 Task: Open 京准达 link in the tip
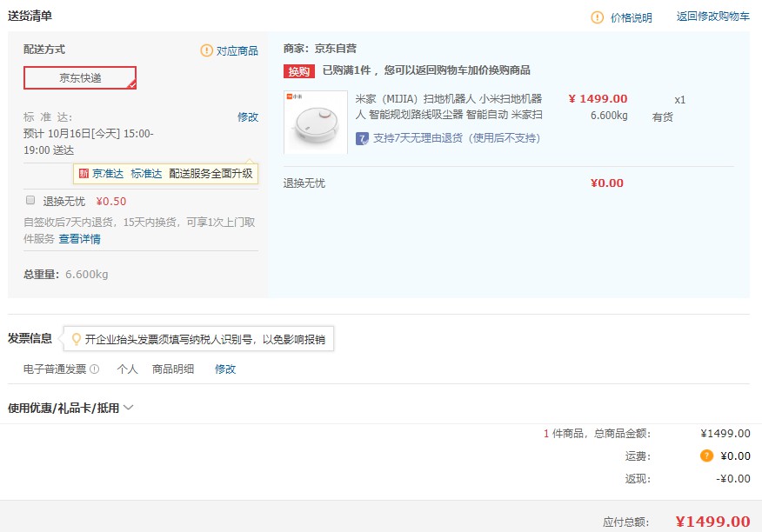tap(108, 174)
